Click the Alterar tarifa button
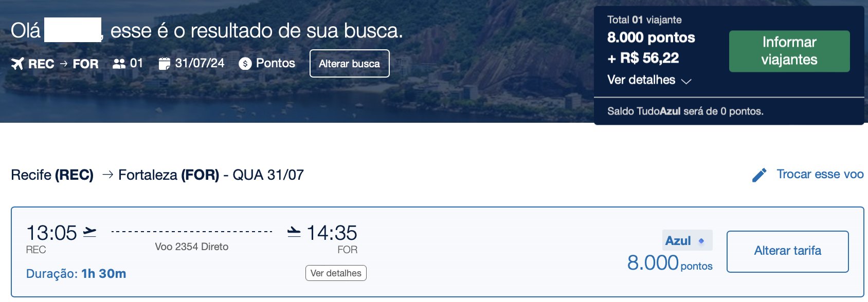Viewport: 868px width, 302px height. pyautogui.click(x=788, y=251)
